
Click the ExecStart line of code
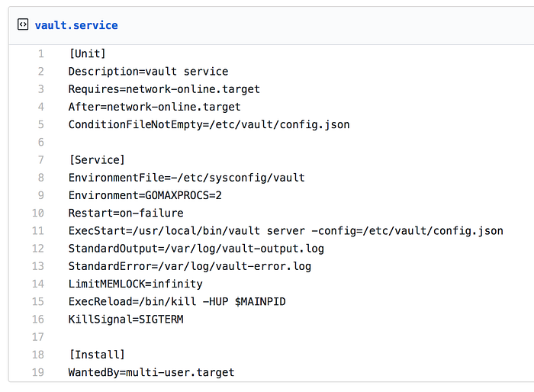pos(286,231)
